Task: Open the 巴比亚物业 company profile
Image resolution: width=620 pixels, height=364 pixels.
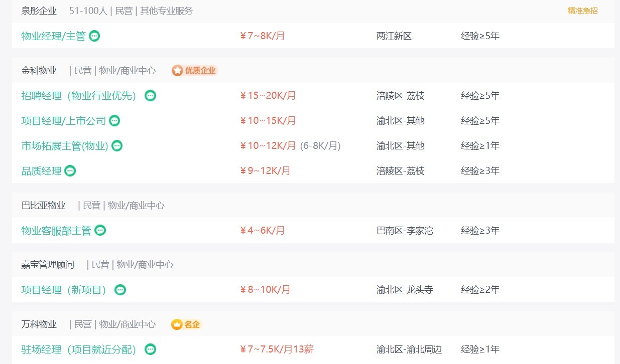Action: coord(44,206)
